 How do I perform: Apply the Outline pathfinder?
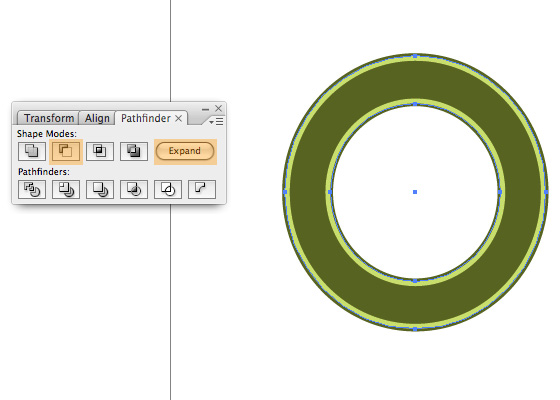pos(168,189)
